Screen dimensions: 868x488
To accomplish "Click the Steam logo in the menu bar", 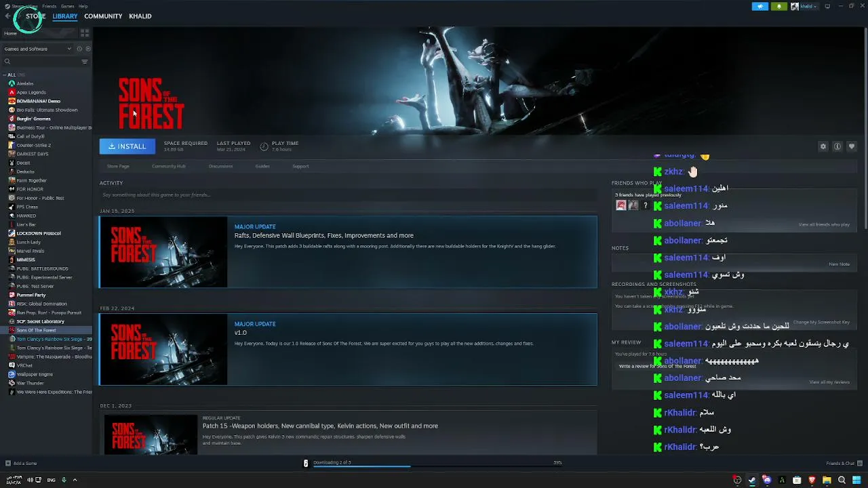I will coord(7,6).
